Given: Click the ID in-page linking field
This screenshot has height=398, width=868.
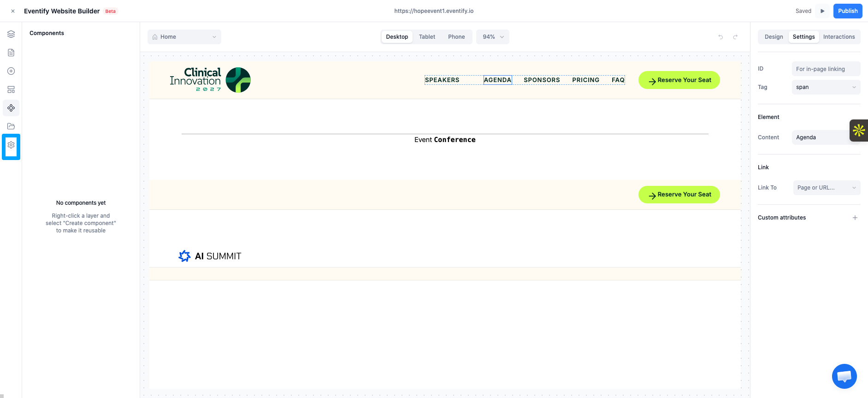Looking at the screenshot, I should coord(826,69).
